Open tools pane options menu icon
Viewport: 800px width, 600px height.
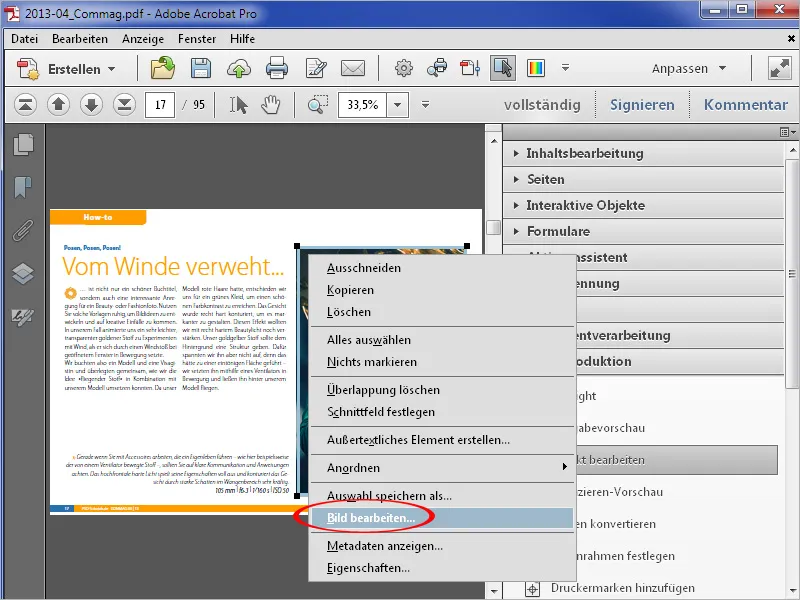[x=788, y=132]
